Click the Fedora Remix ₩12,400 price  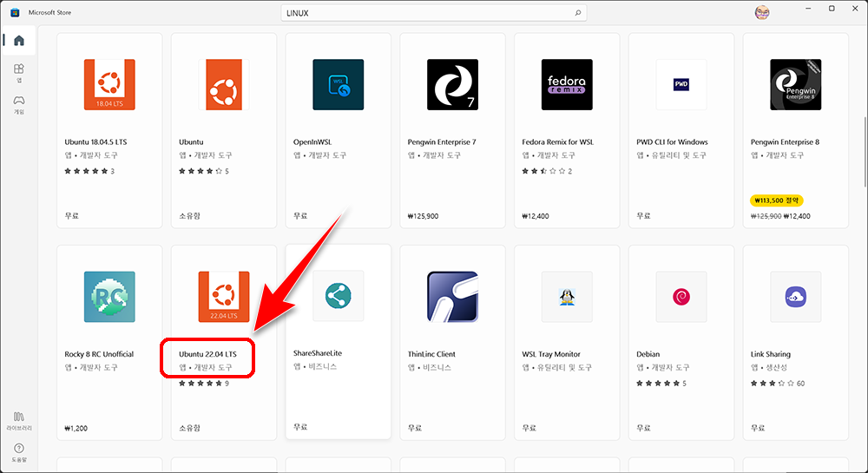pyautogui.click(x=536, y=216)
